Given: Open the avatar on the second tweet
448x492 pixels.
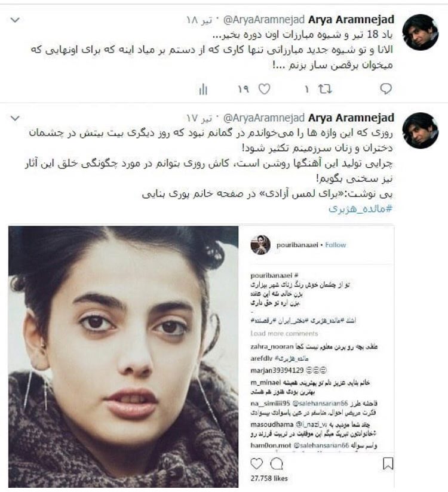Looking at the screenshot, I should [x=421, y=130].
